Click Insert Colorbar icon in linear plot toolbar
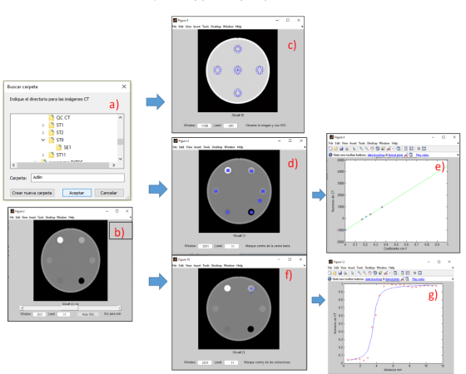466x374 pixels. click(406, 149)
